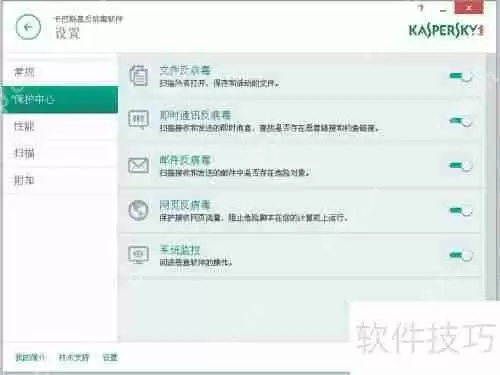Click the IM Anti-Virus (即时通讯反病毒) chat icon
Screen dimensions: 500x375
[138, 120]
